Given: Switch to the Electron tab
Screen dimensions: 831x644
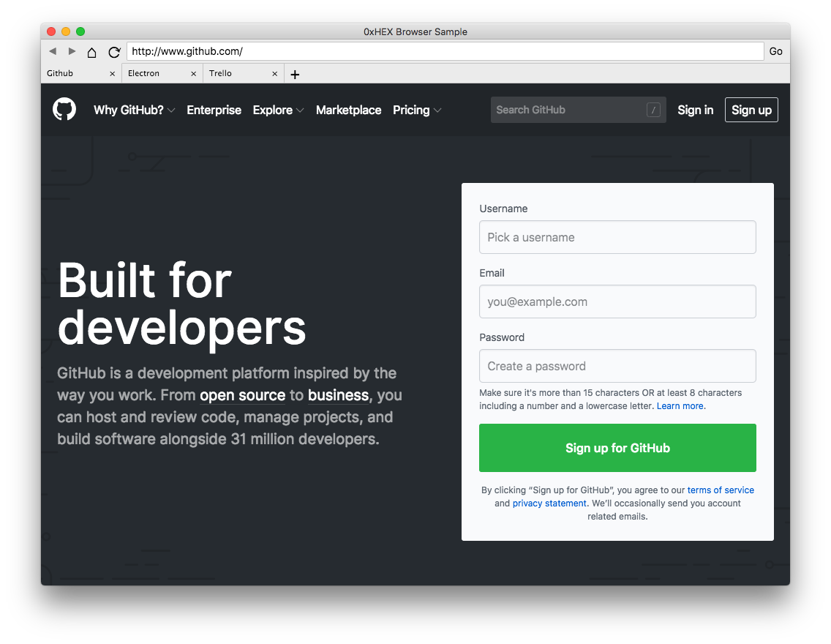Looking at the screenshot, I should click(162, 74).
